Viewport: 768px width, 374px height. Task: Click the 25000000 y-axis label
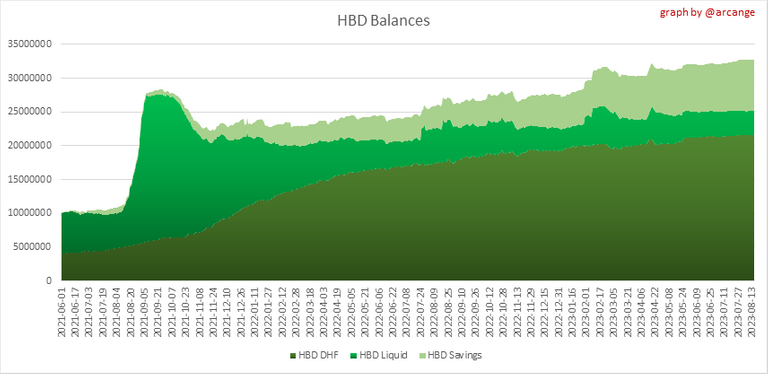pyautogui.click(x=31, y=112)
